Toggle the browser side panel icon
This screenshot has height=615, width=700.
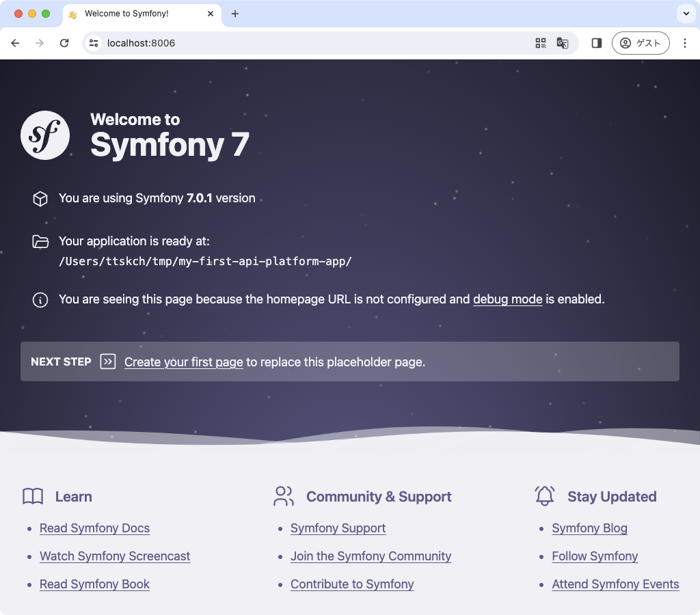pyautogui.click(x=597, y=43)
